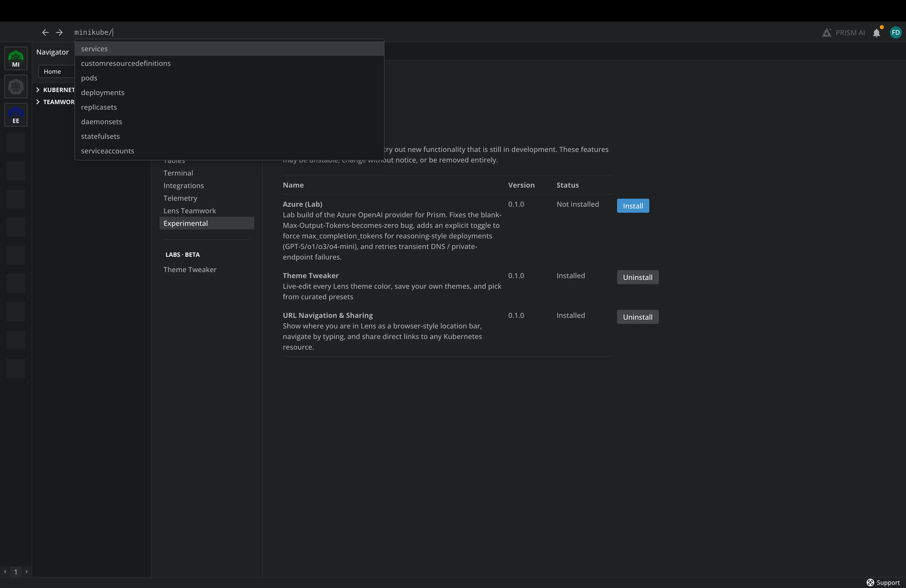Screen dimensions: 906x588
Task: Open Support in the status bar
Action: tap(883, 582)
